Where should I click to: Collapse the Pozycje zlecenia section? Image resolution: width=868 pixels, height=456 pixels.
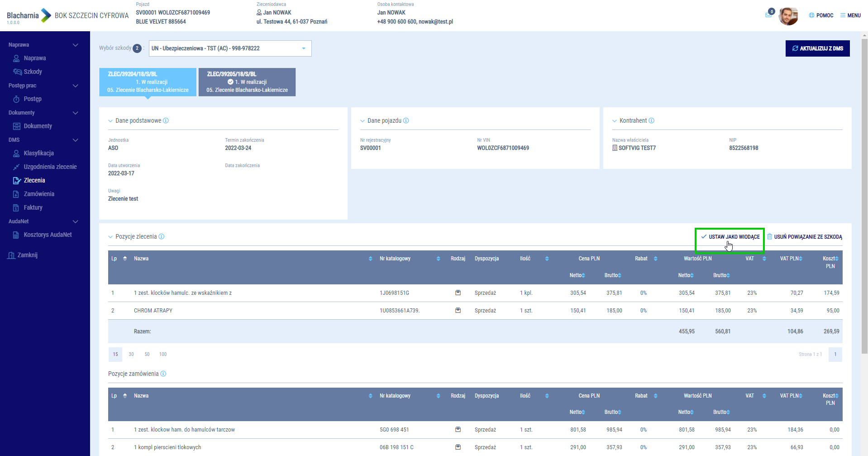110,237
